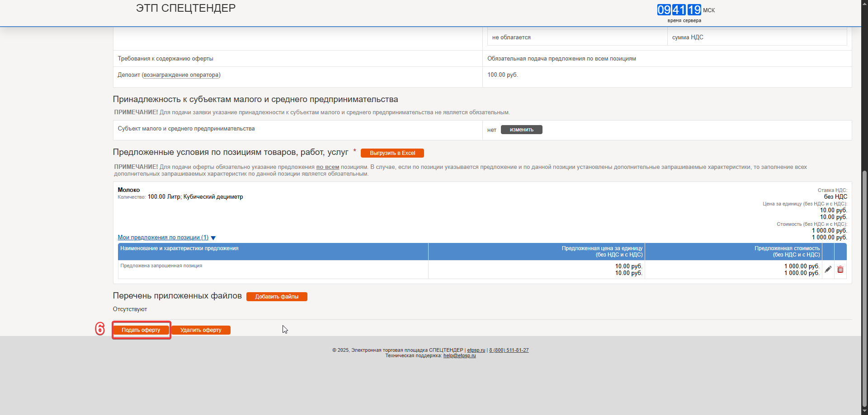Click the 'Предложенная цена за единицу' column header

(602, 252)
